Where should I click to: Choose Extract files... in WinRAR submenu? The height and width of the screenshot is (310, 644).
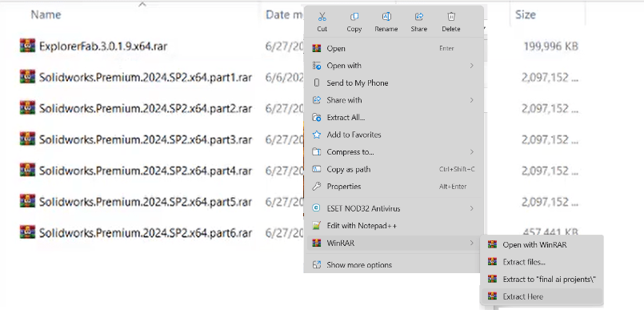tap(542, 262)
